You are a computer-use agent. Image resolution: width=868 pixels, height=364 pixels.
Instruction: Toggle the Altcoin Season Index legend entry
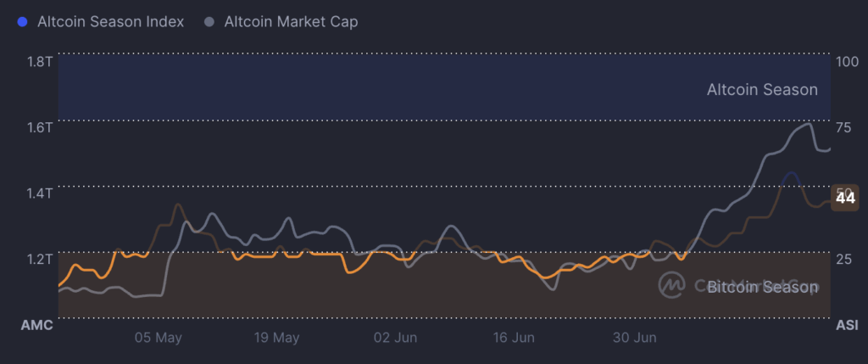tap(101, 22)
